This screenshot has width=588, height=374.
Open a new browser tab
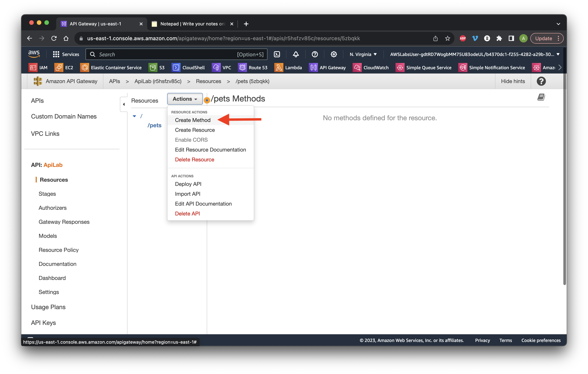246,24
